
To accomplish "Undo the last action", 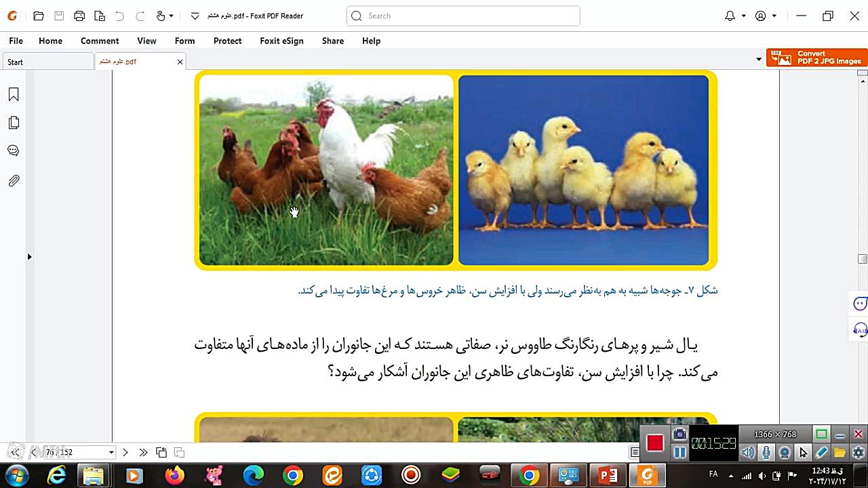I will [x=120, y=16].
